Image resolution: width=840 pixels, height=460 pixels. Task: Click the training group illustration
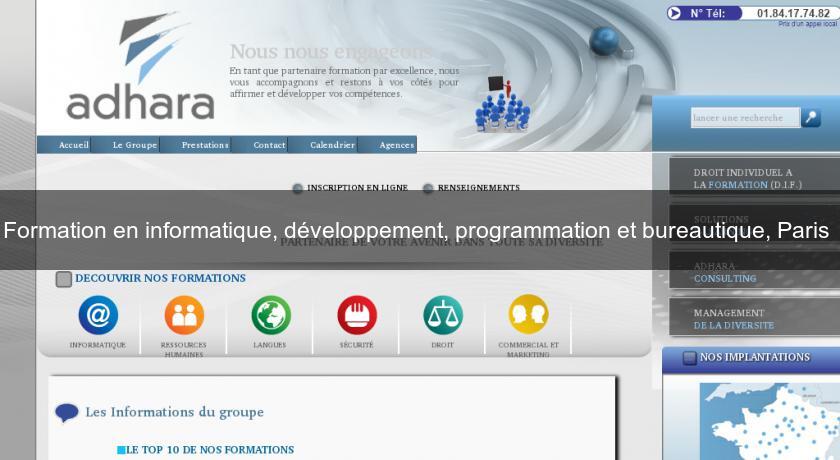coord(501,103)
